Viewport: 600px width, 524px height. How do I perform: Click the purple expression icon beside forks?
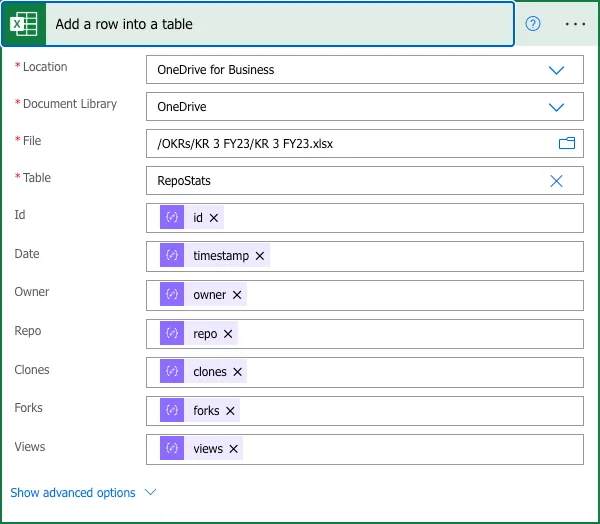(x=172, y=410)
